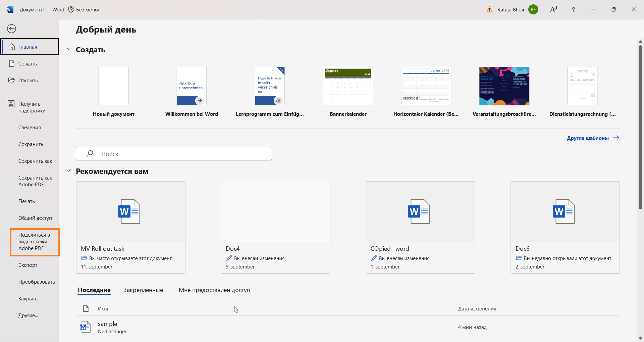Viewport: 644px width, 342px height.
Task: Click the document icon in list header
Action: coord(86,308)
